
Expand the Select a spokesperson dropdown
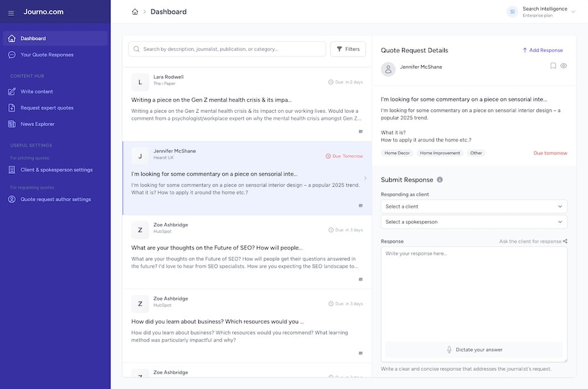pyautogui.click(x=474, y=222)
